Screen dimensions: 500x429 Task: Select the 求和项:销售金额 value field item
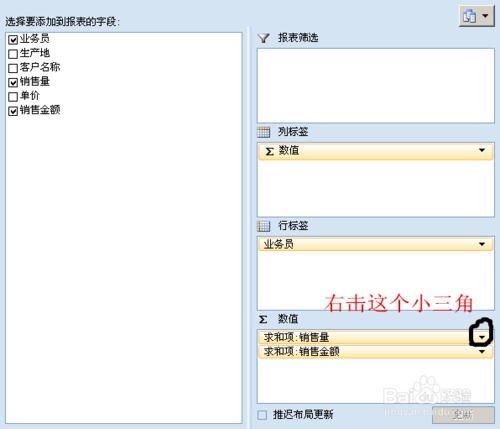click(x=376, y=352)
